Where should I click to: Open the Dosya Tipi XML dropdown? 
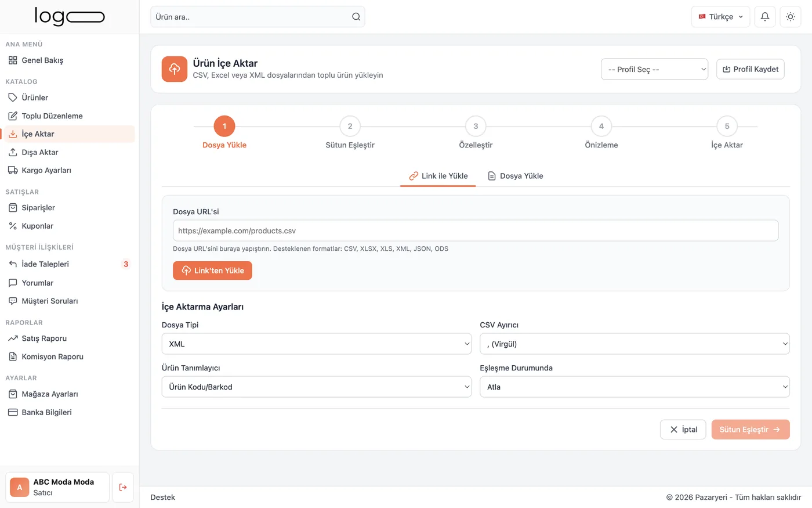317,344
